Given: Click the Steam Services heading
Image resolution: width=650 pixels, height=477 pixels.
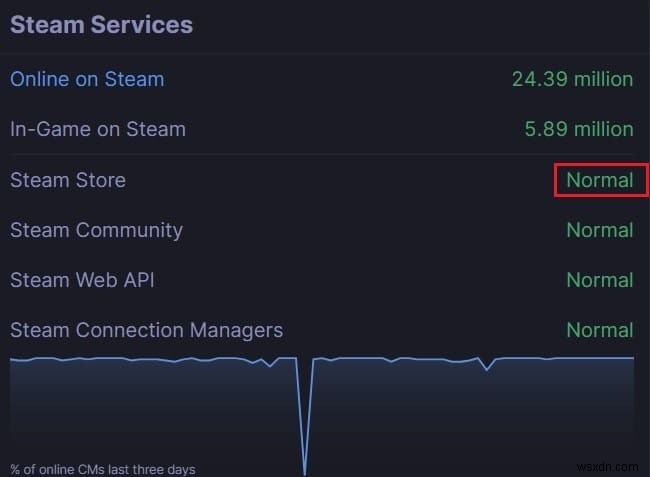Looking at the screenshot, I should 101,24.
